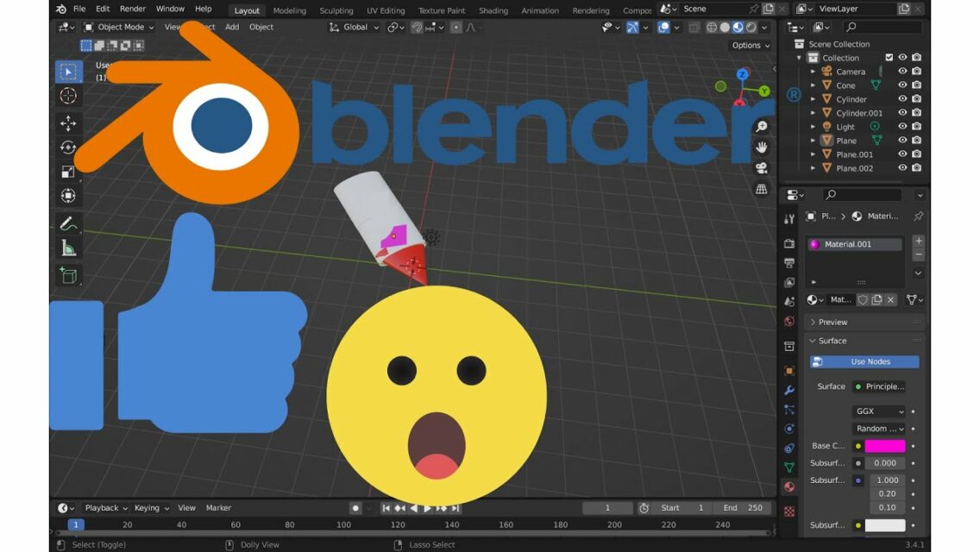980x552 pixels.
Task: Pick the Scale tool
Action: pos(68,172)
